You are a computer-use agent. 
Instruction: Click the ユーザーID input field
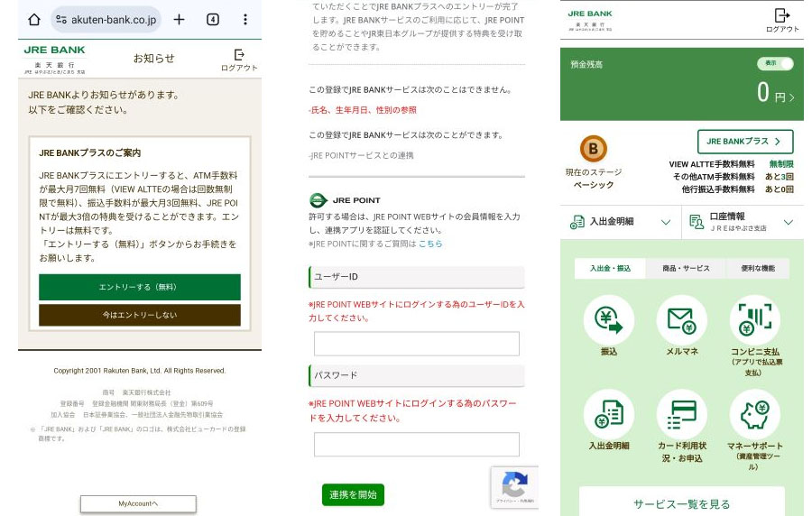coord(416,344)
